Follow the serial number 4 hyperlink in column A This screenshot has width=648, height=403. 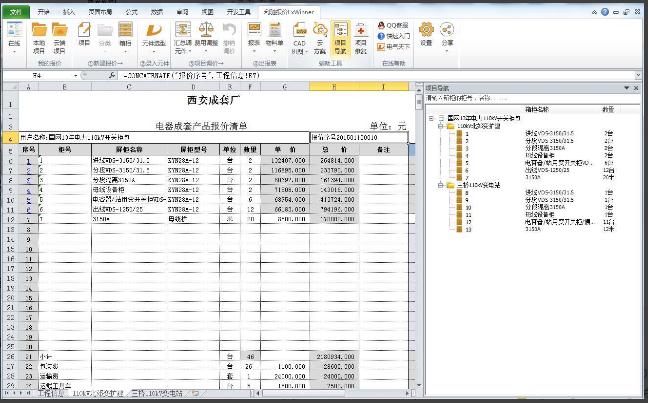(x=29, y=190)
